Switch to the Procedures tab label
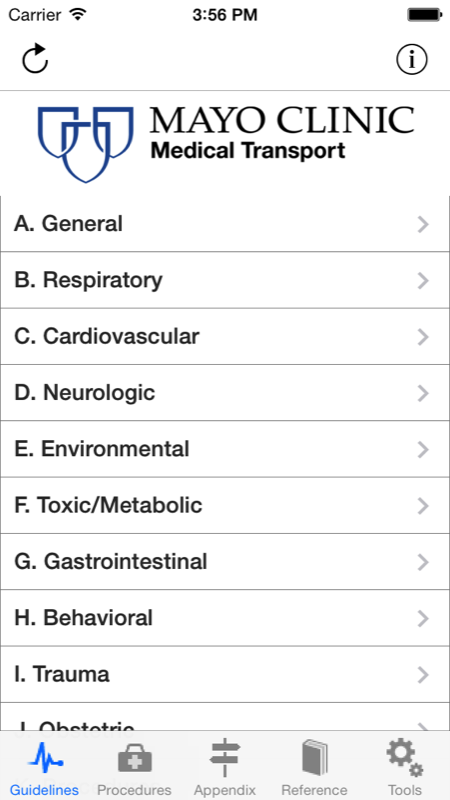The height and width of the screenshot is (800, 450). tap(134, 790)
